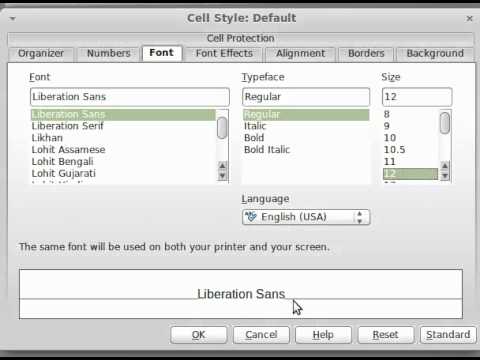Select Liberation Serif font
This screenshot has height=360, width=480.
123,126
